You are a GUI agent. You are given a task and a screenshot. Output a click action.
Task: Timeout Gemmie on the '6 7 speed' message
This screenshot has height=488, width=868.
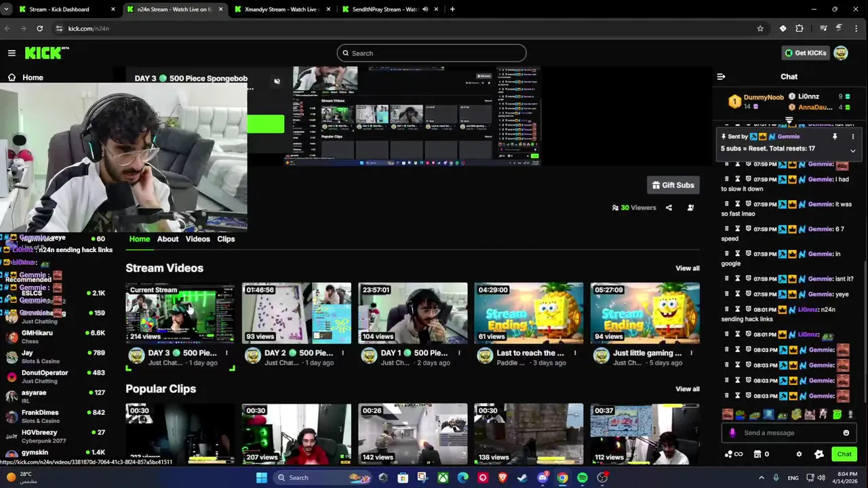pos(738,229)
